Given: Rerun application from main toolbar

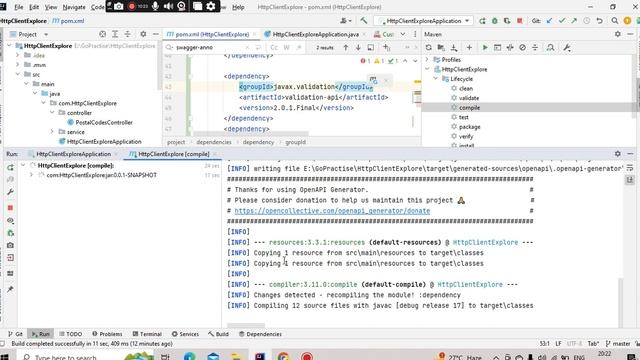Looking at the screenshot, I should point(482,21).
